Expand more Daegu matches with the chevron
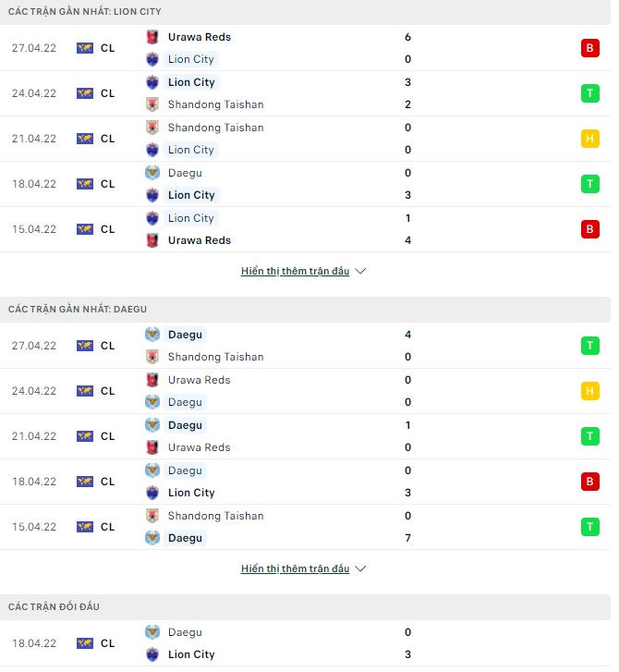Image resolution: width=619 pixels, height=672 pixels. pos(360,569)
